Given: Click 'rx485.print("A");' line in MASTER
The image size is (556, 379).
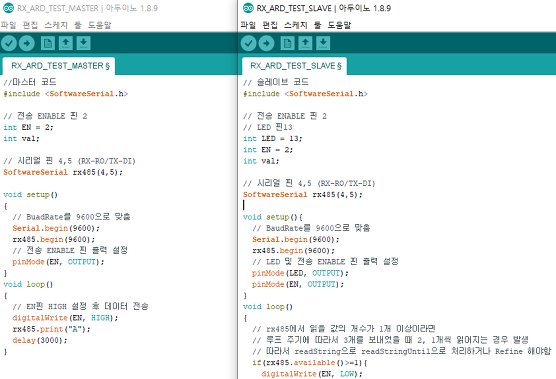Looking at the screenshot, I should pos(52,329).
